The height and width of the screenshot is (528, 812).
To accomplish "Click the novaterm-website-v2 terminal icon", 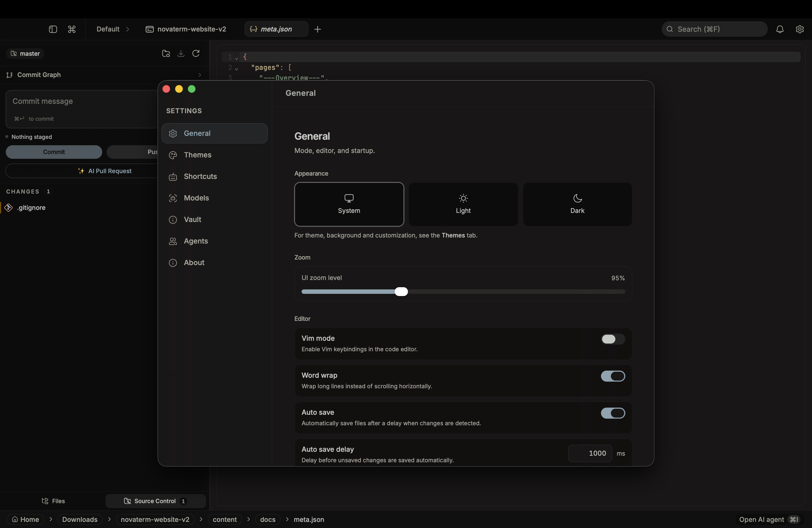I will [149, 29].
